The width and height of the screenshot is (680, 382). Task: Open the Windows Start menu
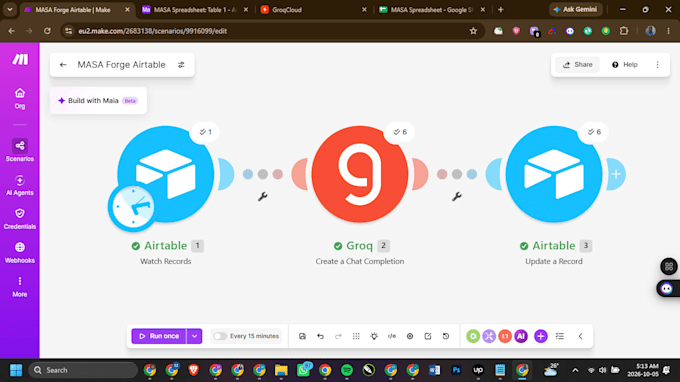(16, 370)
